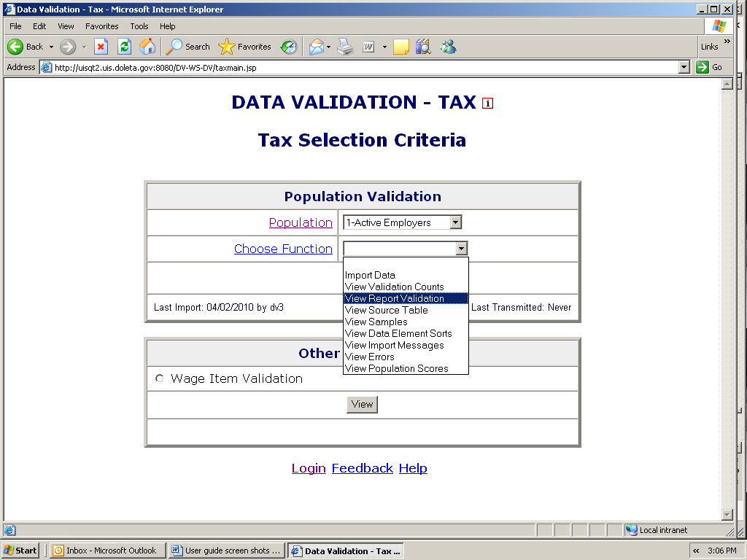Click the page scrollbar up arrow

(x=727, y=85)
